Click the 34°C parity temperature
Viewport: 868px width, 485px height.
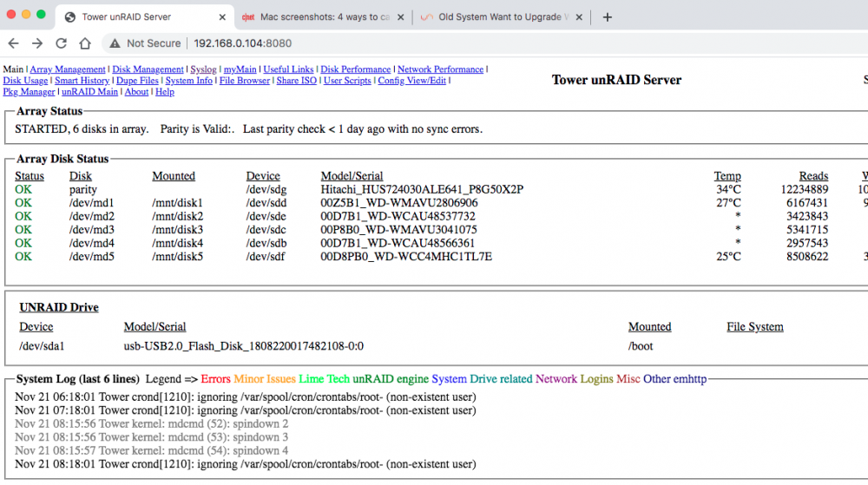(x=728, y=189)
